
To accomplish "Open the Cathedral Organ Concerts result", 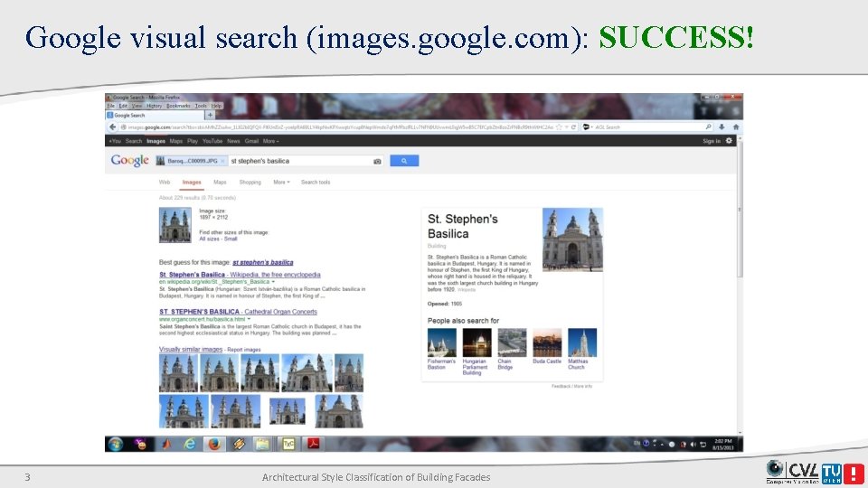I will click(x=238, y=312).
